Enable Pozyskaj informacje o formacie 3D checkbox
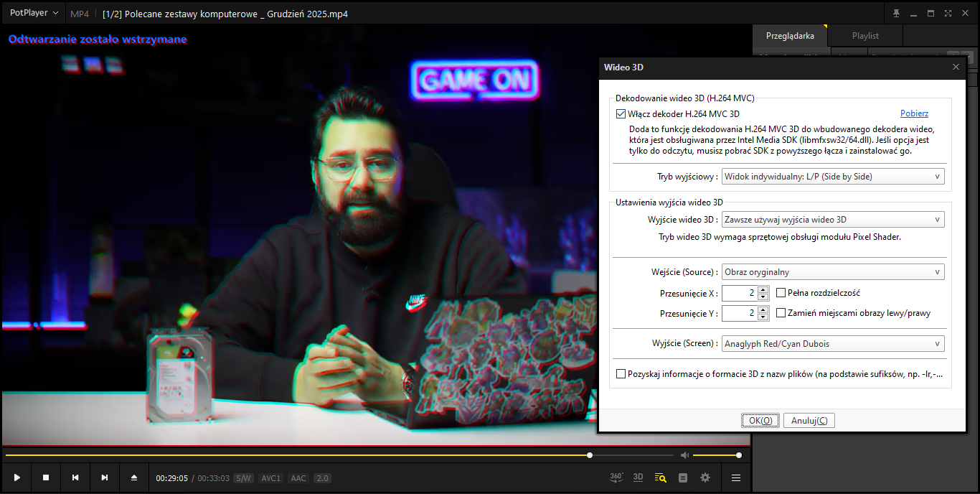Viewport: 980px width, 494px height. click(621, 374)
